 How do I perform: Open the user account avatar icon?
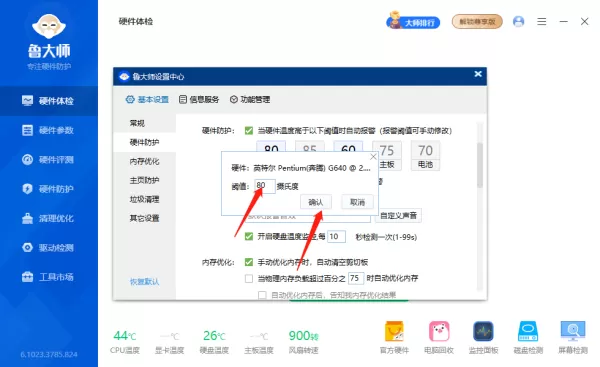(518, 21)
